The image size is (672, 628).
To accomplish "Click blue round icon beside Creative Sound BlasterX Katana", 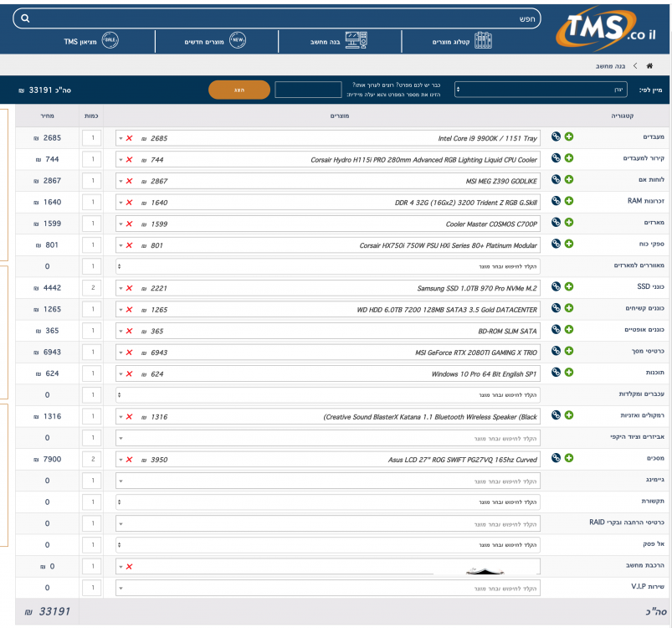I will coord(556,415).
